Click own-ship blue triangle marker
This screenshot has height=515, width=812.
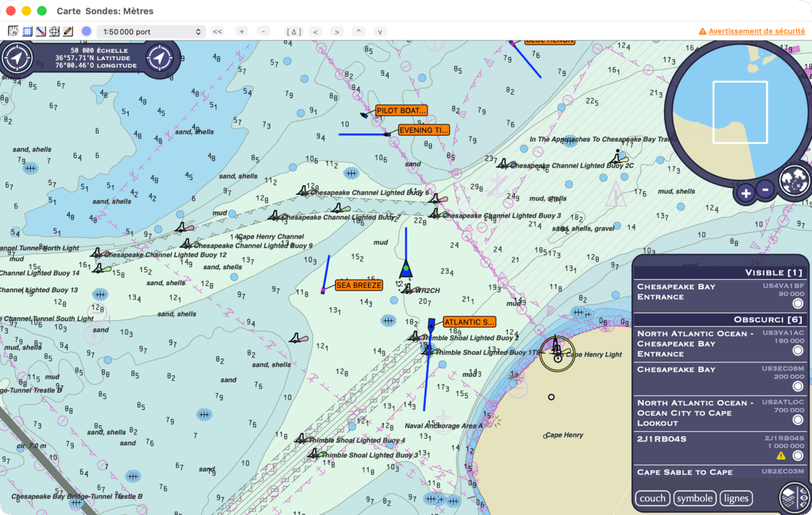click(x=405, y=268)
